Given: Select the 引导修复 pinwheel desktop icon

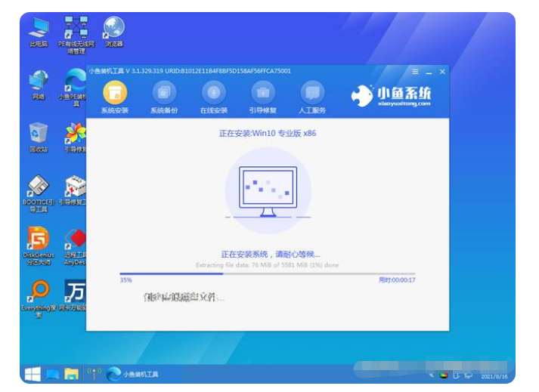Looking at the screenshot, I should (x=76, y=137).
